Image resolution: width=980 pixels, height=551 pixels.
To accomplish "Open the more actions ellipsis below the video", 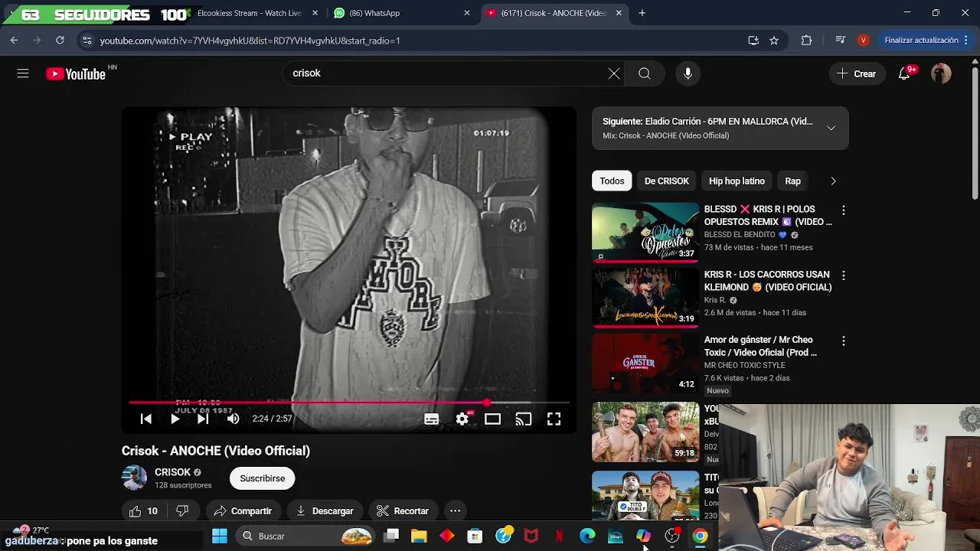I will click(455, 511).
